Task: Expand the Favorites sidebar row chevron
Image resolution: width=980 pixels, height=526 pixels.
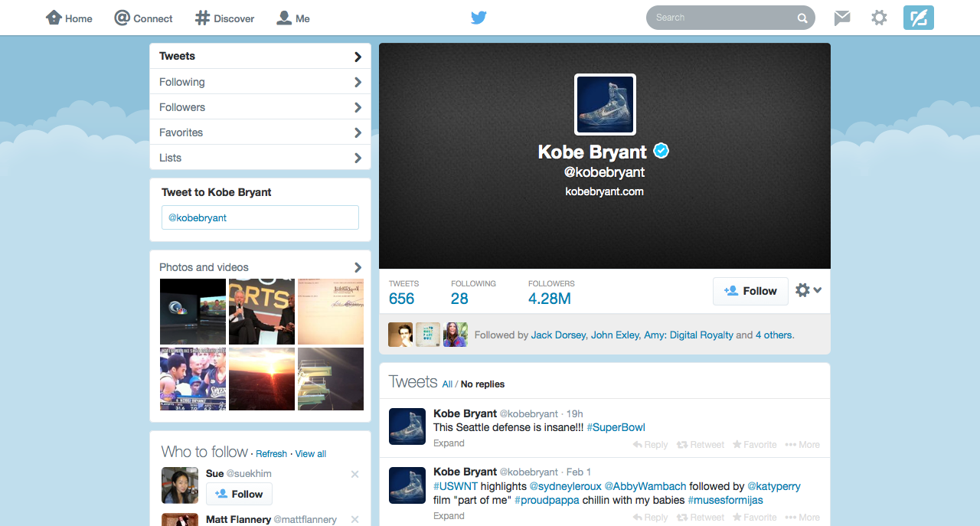Action: 358,132
